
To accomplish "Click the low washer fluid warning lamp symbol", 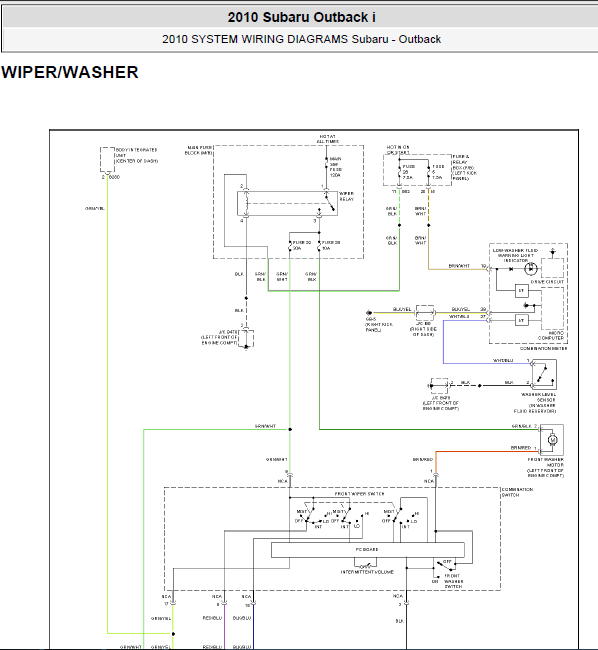I will click(x=531, y=269).
